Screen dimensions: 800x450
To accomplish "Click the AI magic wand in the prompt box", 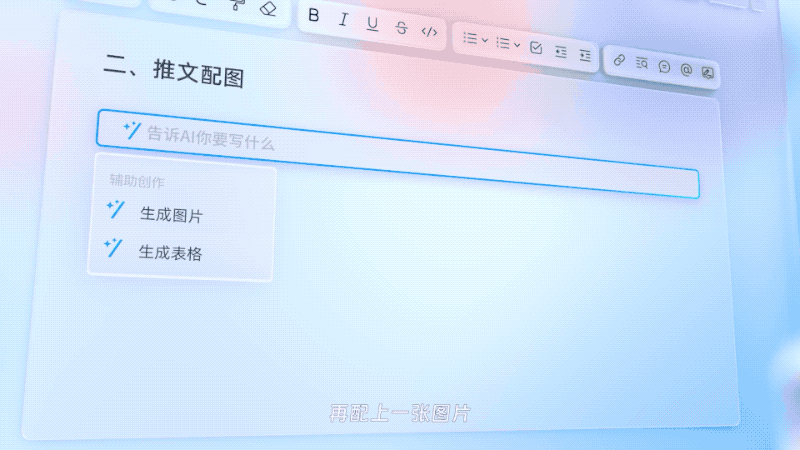I will click(x=132, y=130).
